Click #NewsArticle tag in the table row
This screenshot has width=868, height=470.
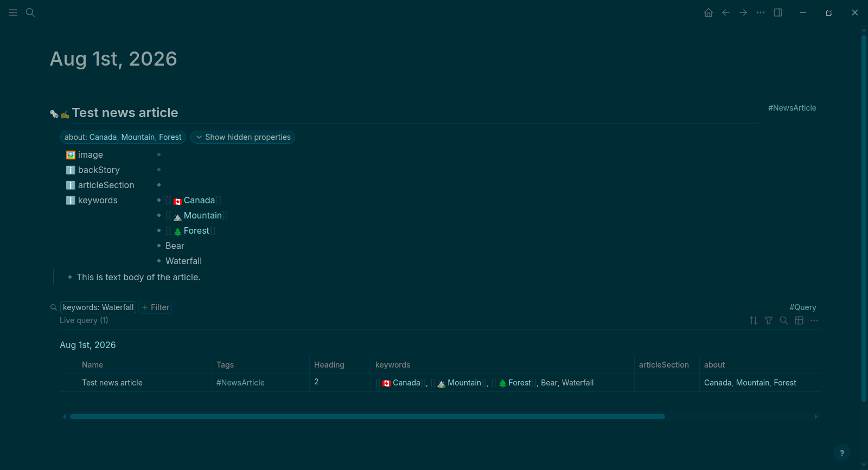(x=240, y=383)
